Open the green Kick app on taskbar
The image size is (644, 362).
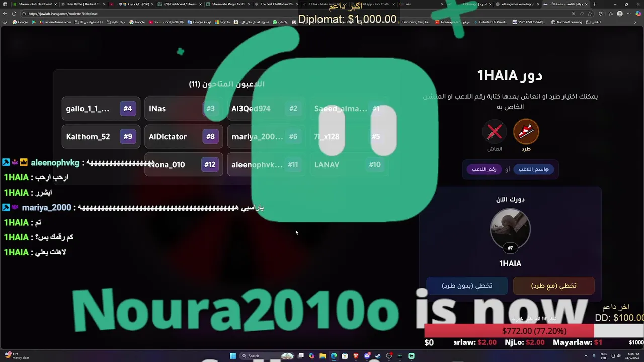(411, 356)
